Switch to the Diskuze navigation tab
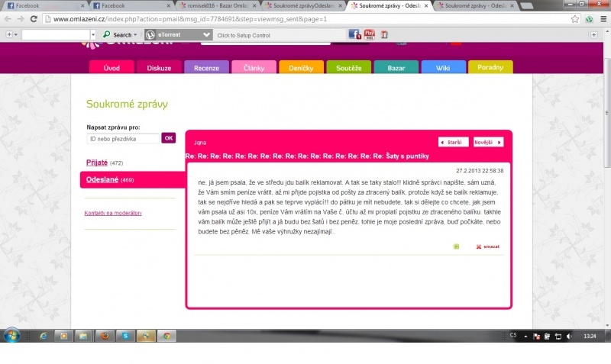 [159, 68]
